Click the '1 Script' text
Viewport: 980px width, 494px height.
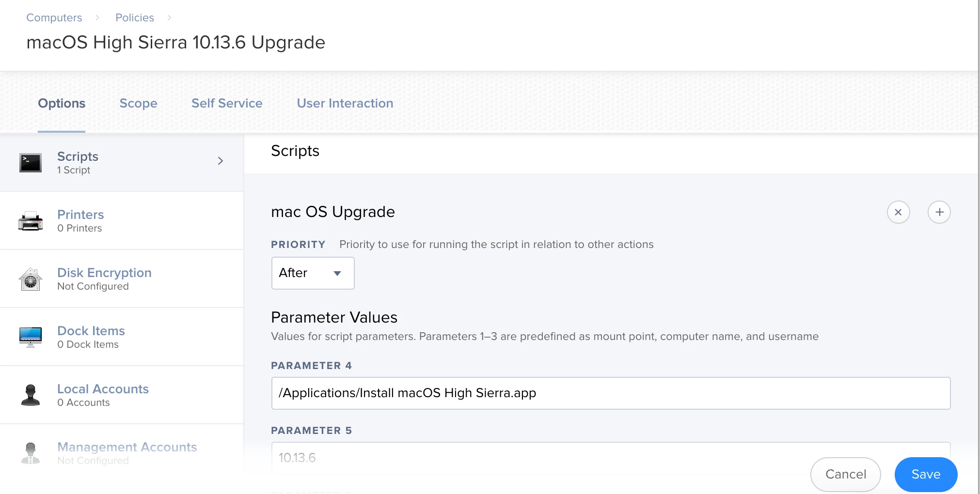(74, 170)
